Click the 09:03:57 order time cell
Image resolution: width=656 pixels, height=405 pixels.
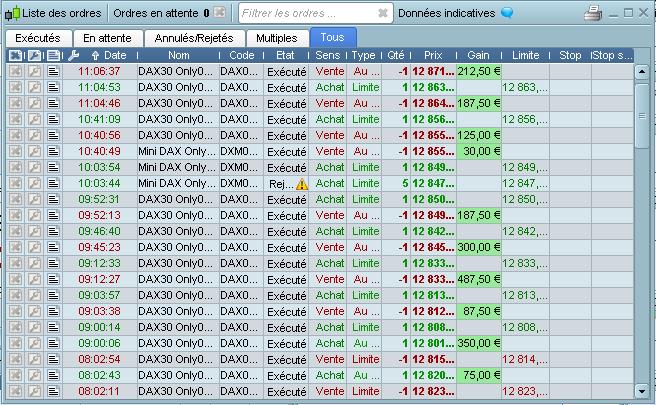(x=100, y=295)
